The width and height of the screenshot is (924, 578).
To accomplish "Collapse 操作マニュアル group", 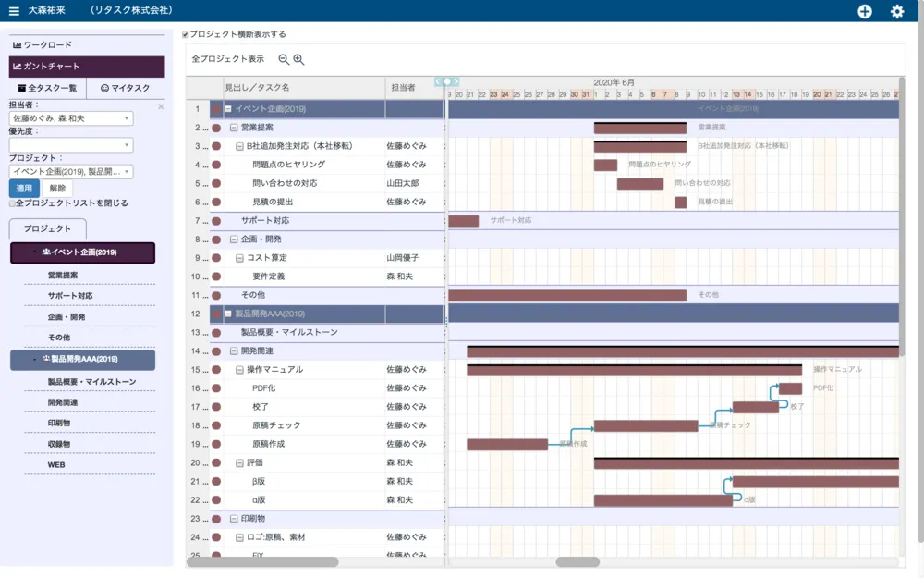I will point(240,370).
